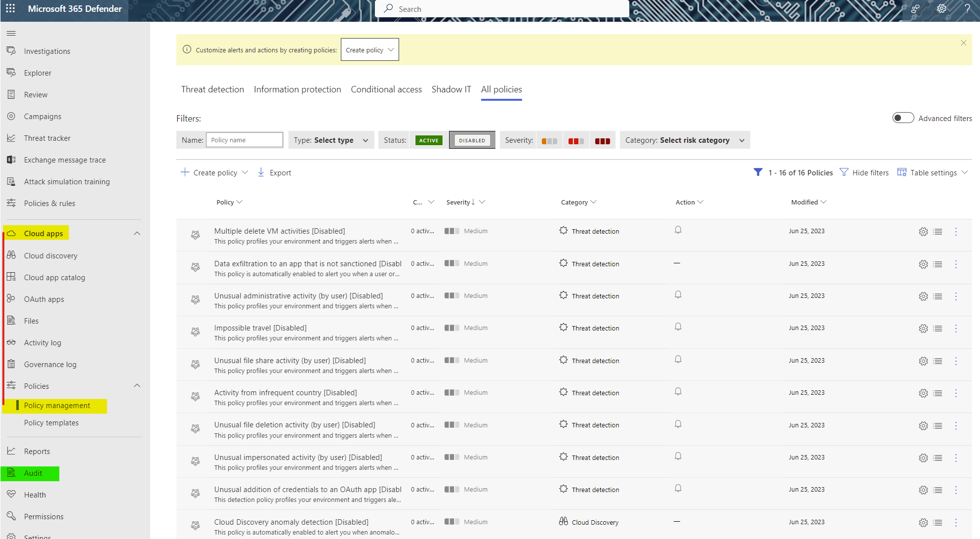Click the Policy name input field
This screenshot has width=980, height=539.
pyautogui.click(x=244, y=140)
